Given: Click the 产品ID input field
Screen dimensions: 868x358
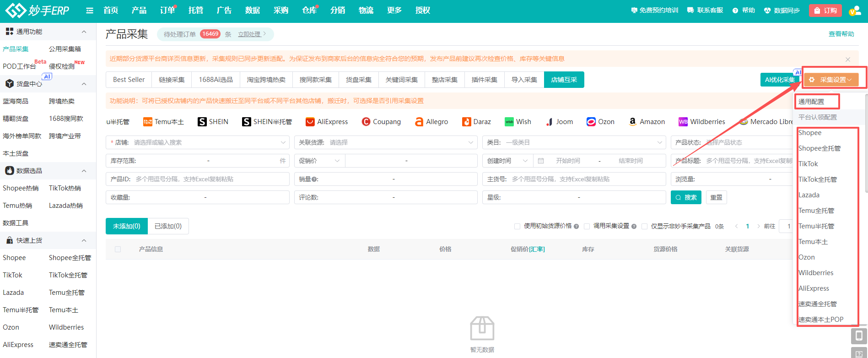Looking at the screenshot, I should point(197,179).
